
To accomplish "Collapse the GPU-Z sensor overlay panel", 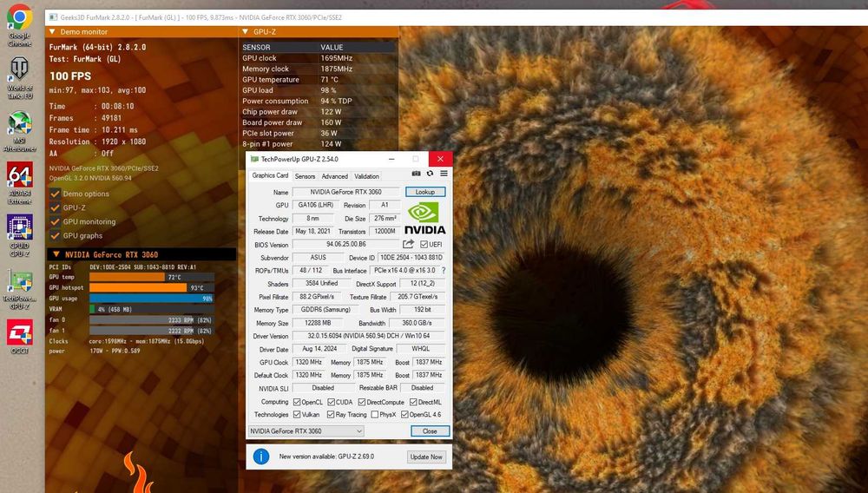I will tap(246, 32).
